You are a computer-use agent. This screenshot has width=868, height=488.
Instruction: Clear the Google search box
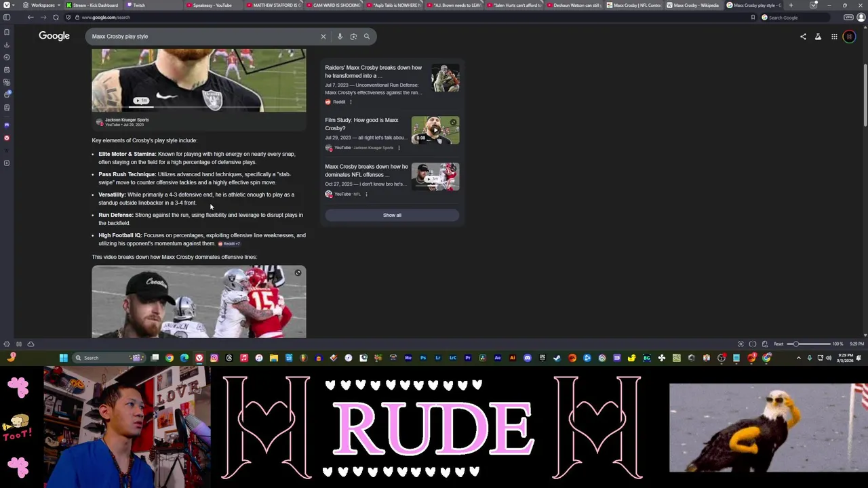tap(323, 37)
